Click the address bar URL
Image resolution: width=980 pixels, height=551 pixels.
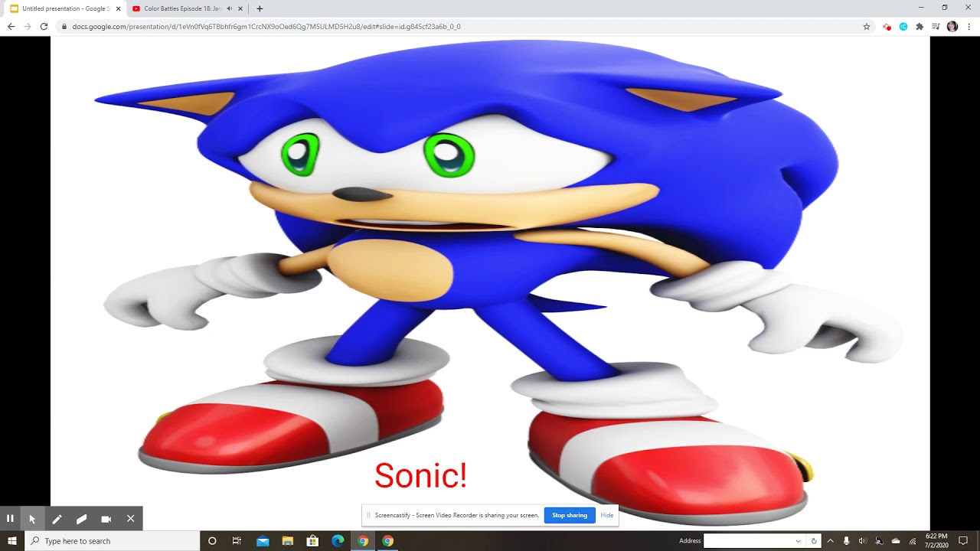point(266,27)
